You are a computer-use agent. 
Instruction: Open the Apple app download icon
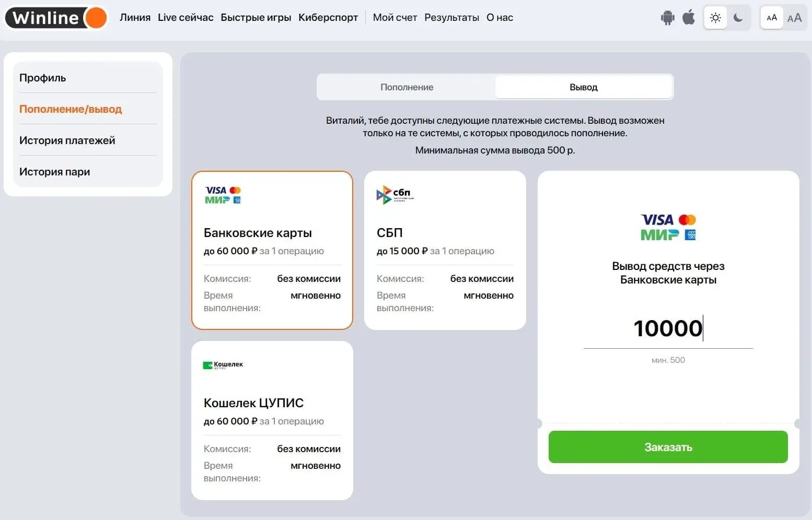tap(688, 17)
